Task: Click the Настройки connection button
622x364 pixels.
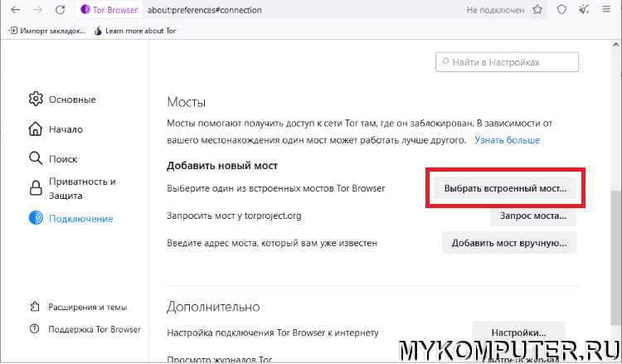Action: tap(518, 332)
